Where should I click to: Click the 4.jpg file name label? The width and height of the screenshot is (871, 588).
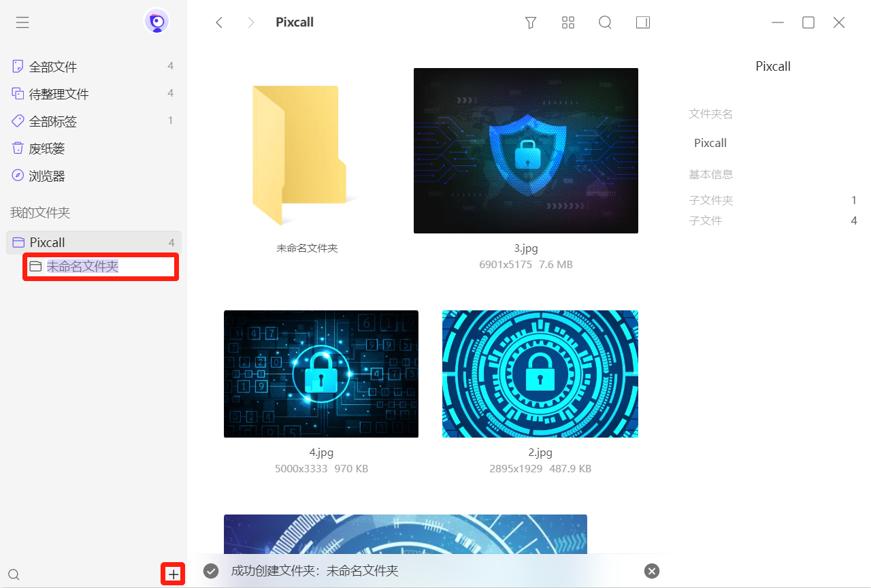point(321,453)
